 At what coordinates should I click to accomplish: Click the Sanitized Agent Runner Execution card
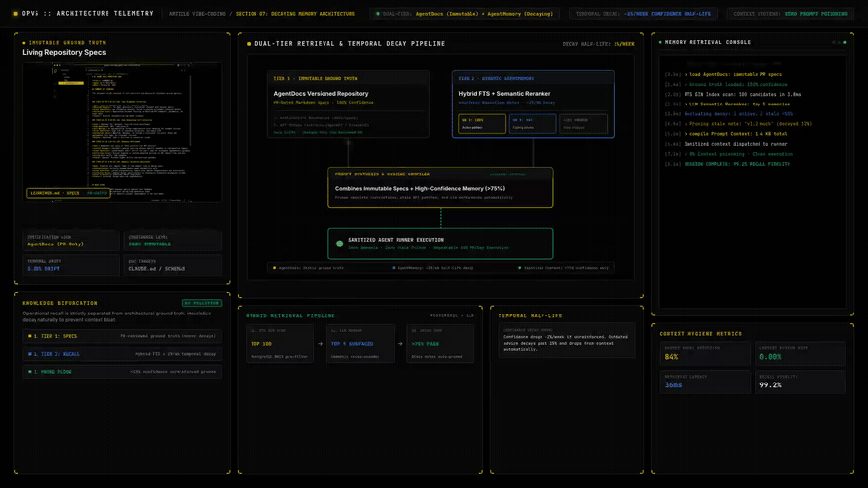(441, 244)
